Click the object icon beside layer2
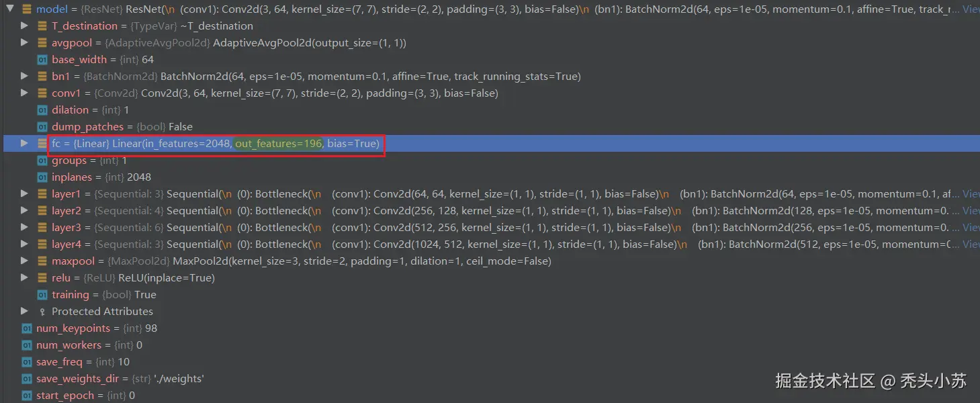Image resolution: width=980 pixels, height=403 pixels. point(42,211)
